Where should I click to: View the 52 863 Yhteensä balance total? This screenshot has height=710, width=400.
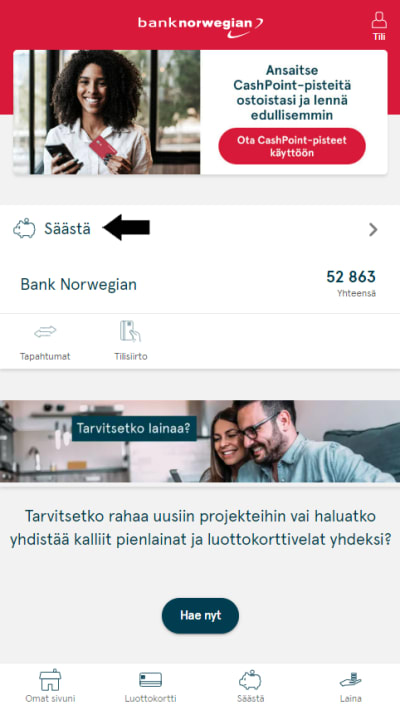click(x=351, y=283)
